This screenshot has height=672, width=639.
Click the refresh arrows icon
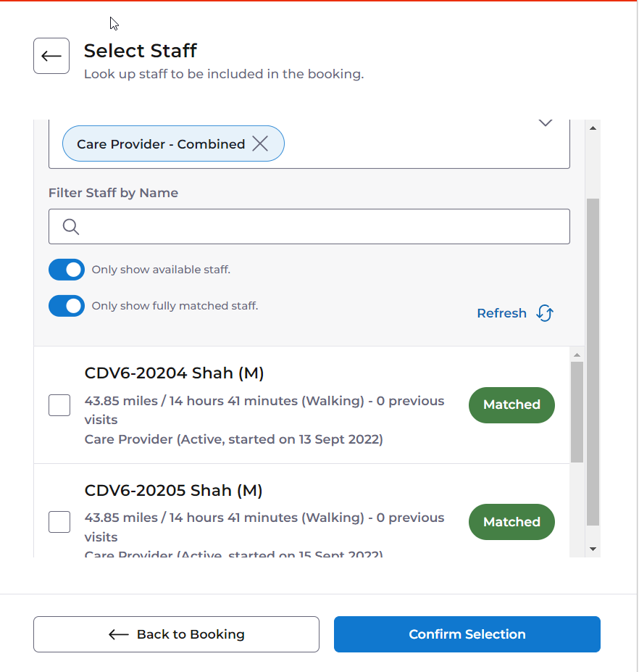545,313
